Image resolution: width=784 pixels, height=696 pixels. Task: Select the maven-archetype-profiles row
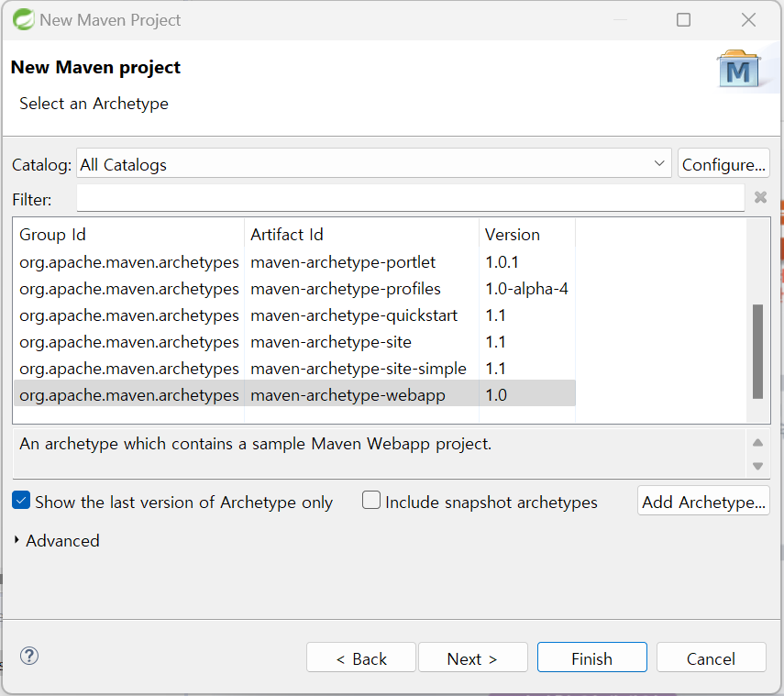point(294,289)
